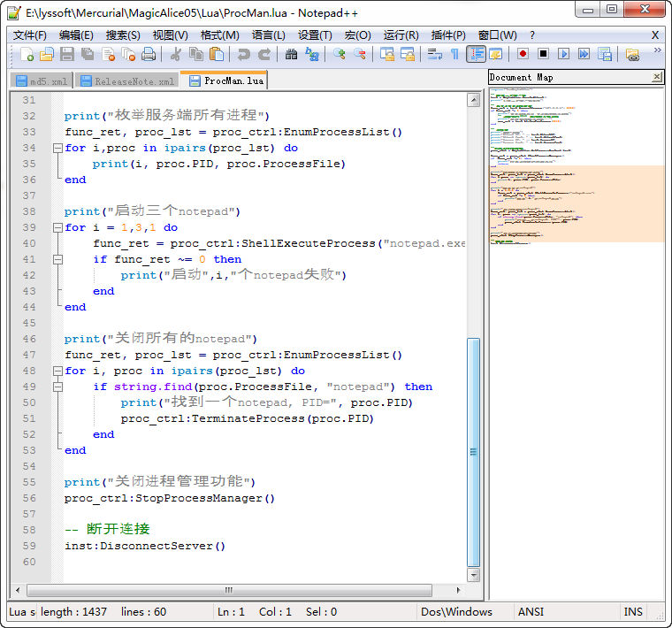Screen dimensions: 672x628
Task: Open the 语言(L) menu
Action: point(268,35)
